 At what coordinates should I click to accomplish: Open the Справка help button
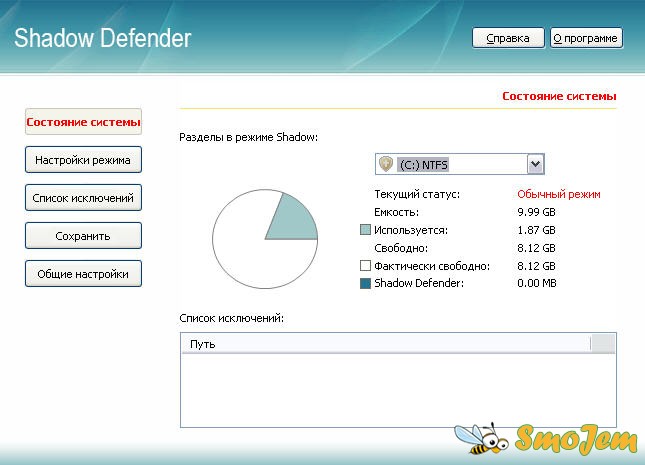508,38
